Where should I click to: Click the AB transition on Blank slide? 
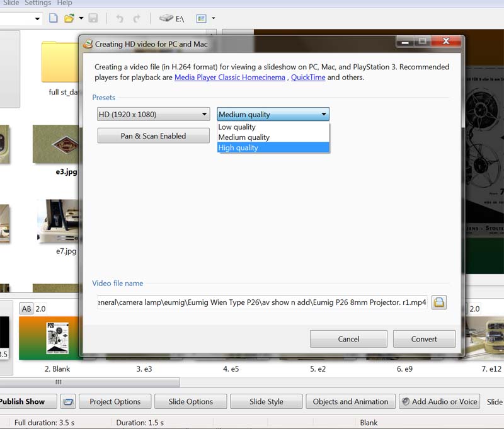26,309
